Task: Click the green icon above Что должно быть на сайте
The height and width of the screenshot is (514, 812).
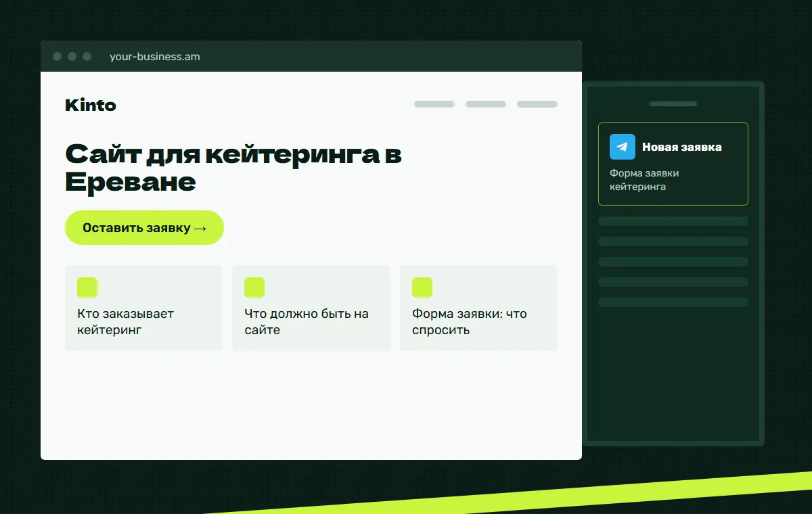Action: [254, 287]
